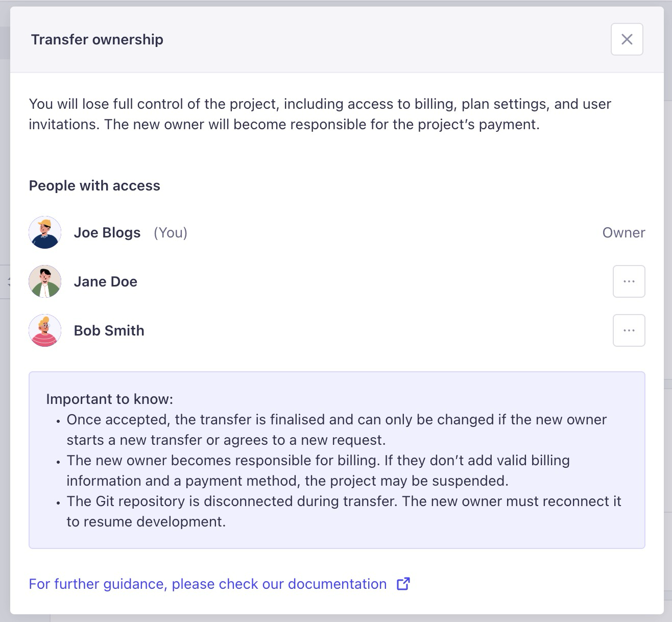Click the bullet about finalised transfer
672x622 pixels.
336,429
